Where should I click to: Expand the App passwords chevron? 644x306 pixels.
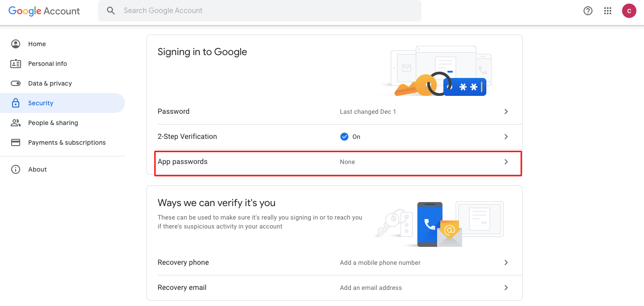[x=506, y=162]
